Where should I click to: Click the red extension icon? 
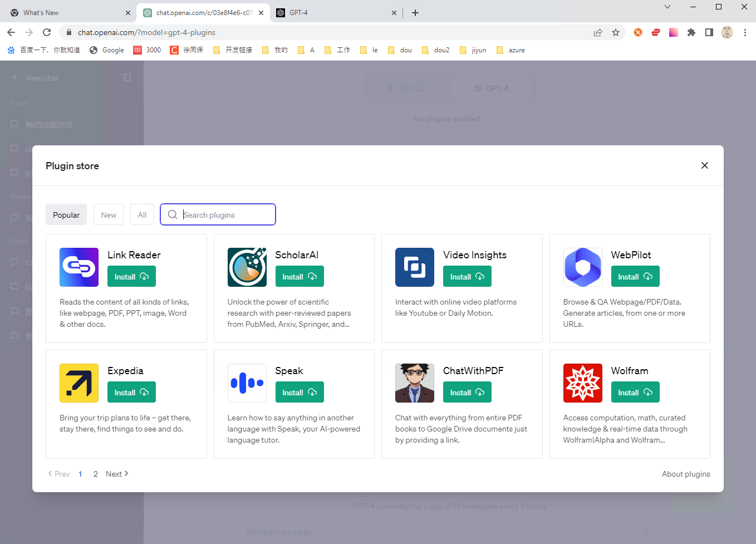tap(656, 32)
